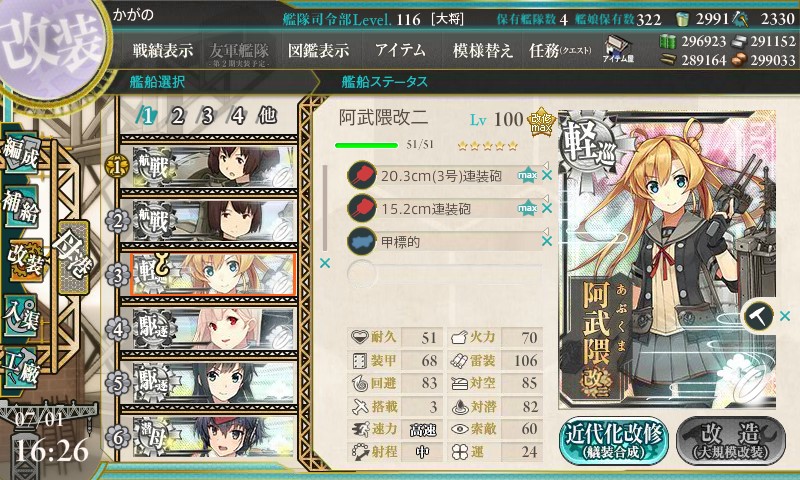Click the empty fourth equipment slot

444,273
